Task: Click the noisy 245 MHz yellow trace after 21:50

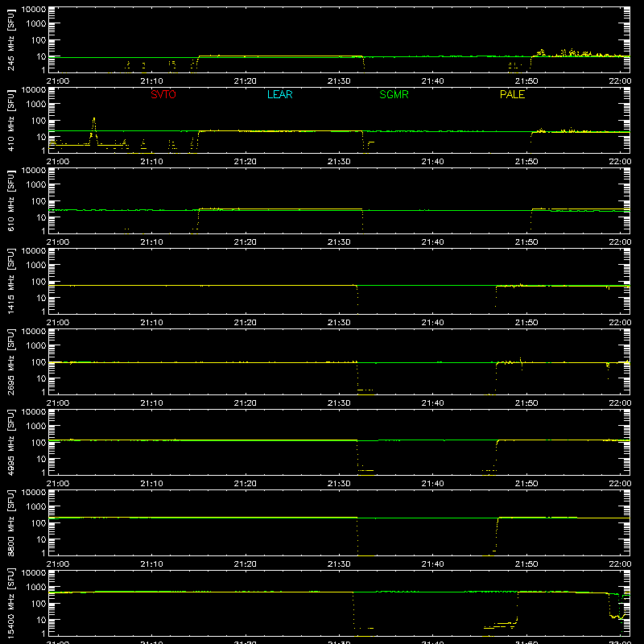Action: [x=579, y=53]
